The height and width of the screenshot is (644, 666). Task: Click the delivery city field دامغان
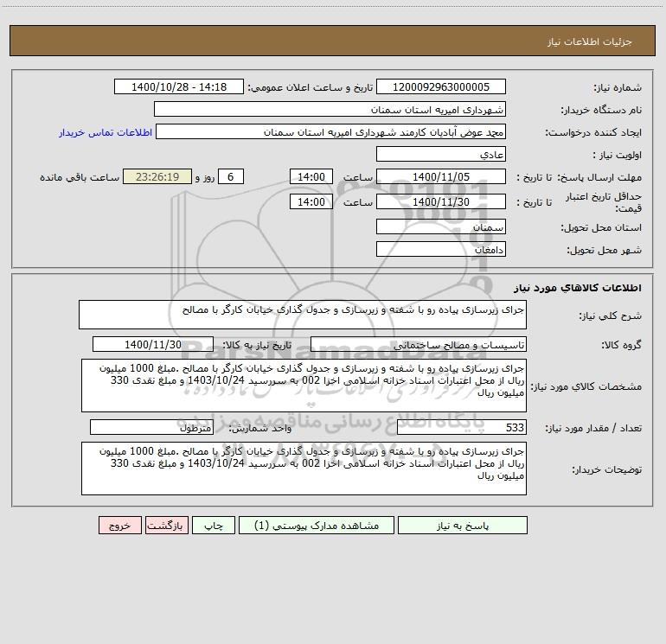click(x=441, y=249)
